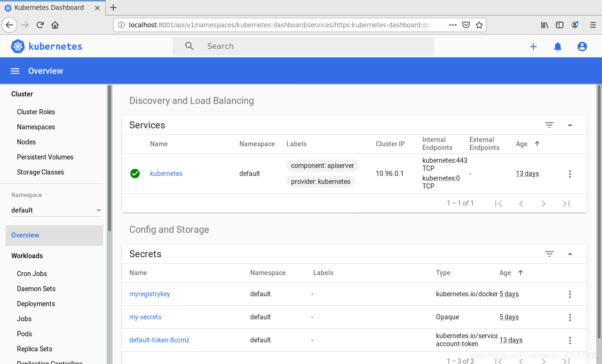Open Pods in sidebar

(x=24, y=334)
